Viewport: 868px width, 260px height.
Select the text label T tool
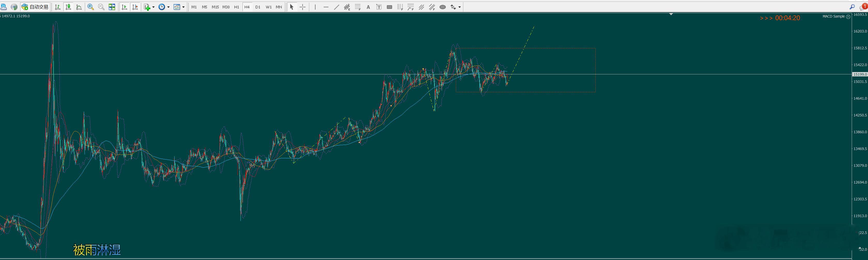click(x=379, y=7)
